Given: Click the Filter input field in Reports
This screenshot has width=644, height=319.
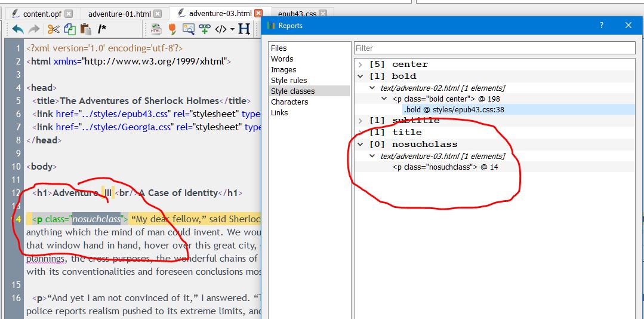Looking at the screenshot, I should [494, 48].
